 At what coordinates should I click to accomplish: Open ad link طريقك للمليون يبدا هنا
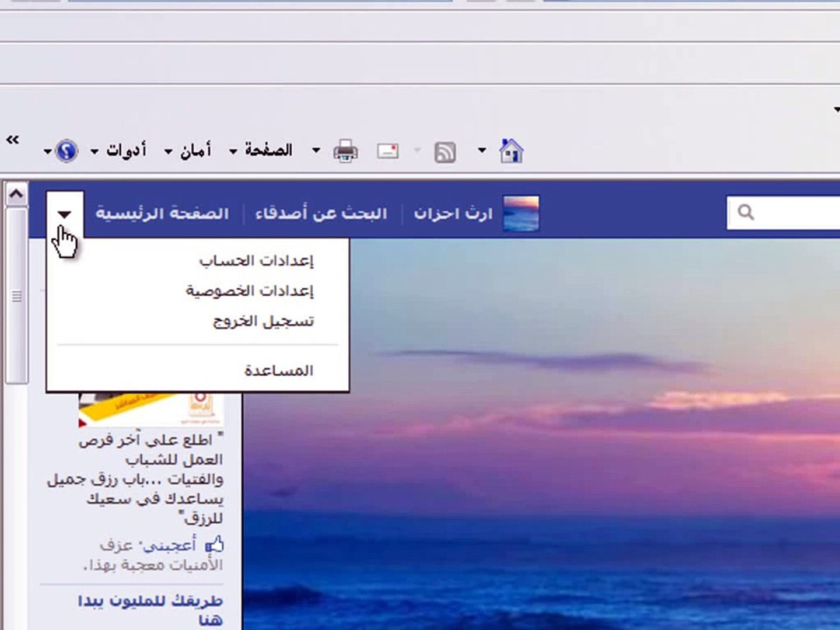click(150, 610)
